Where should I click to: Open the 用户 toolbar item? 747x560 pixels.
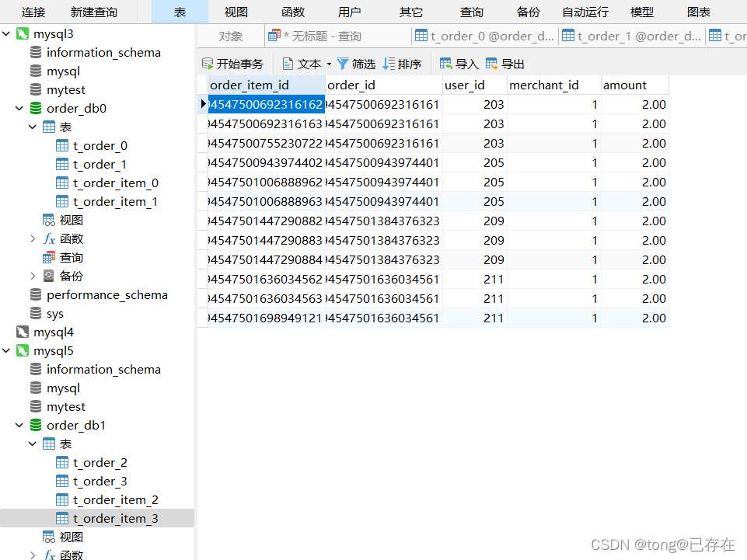tap(349, 12)
